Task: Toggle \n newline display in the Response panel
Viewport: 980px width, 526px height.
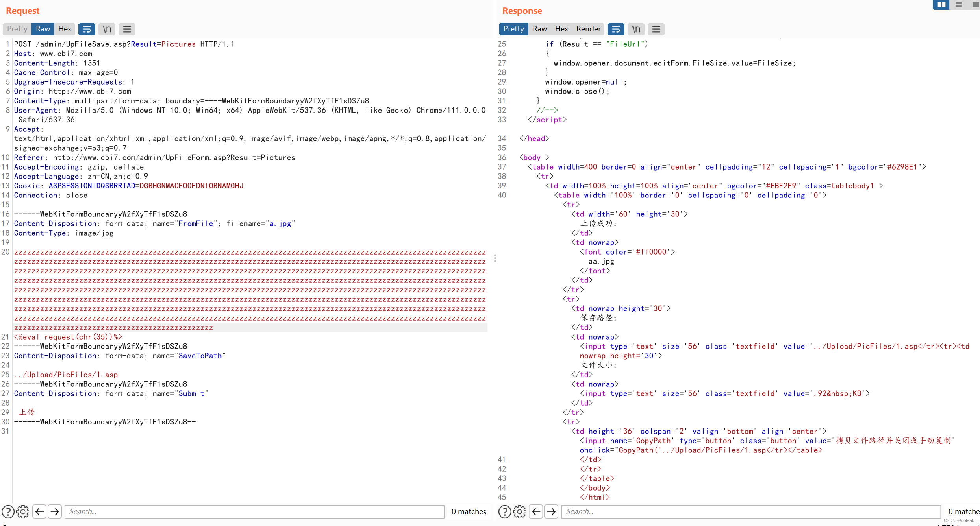Action: [x=635, y=29]
